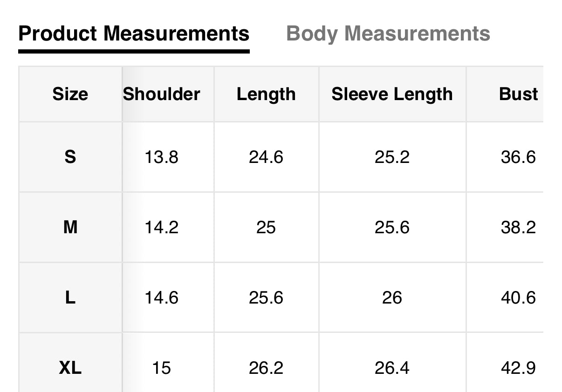Click the 38.2 bust value for size M
The image size is (562, 392).
518,228
